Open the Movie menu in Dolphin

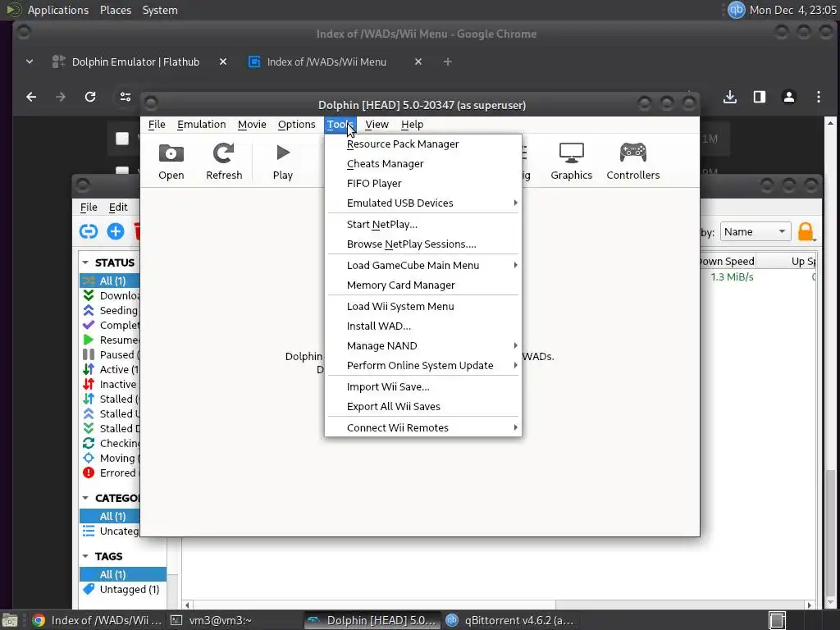[x=252, y=125]
